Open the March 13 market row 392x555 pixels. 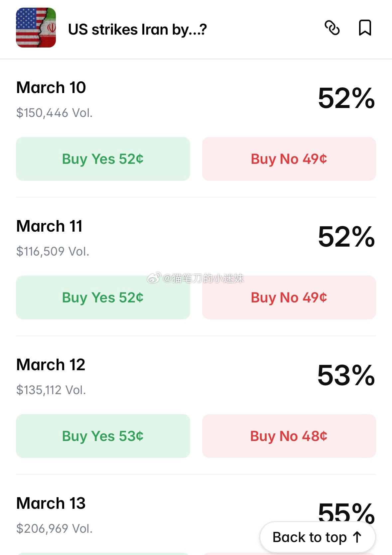51,503
